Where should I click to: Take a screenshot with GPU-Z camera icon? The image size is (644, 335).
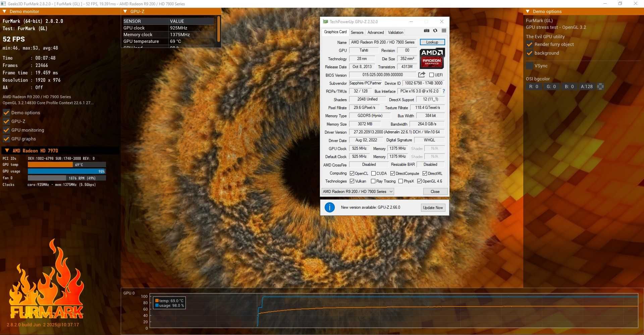point(426,30)
